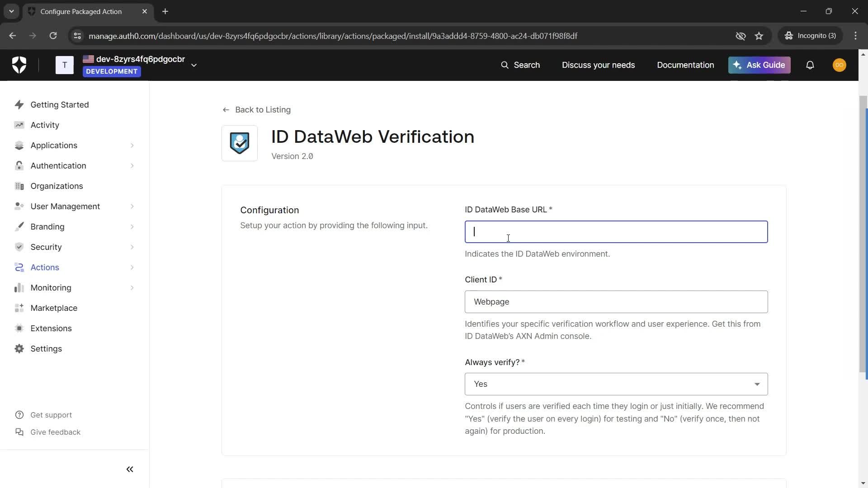
Task: Click the Security shield icon
Action: 19,247
